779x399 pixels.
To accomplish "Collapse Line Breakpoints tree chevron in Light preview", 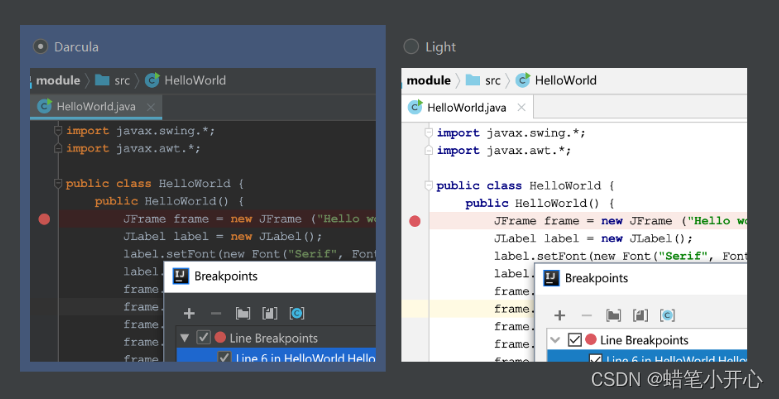I will click(x=555, y=340).
